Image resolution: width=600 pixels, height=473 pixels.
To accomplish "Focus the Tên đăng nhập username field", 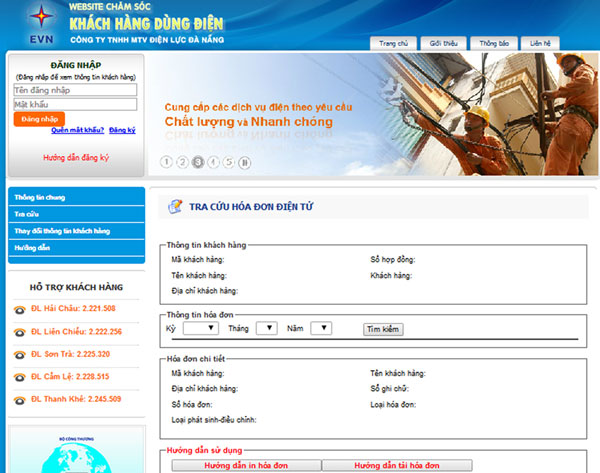I will pyautogui.click(x=75, y=90).
